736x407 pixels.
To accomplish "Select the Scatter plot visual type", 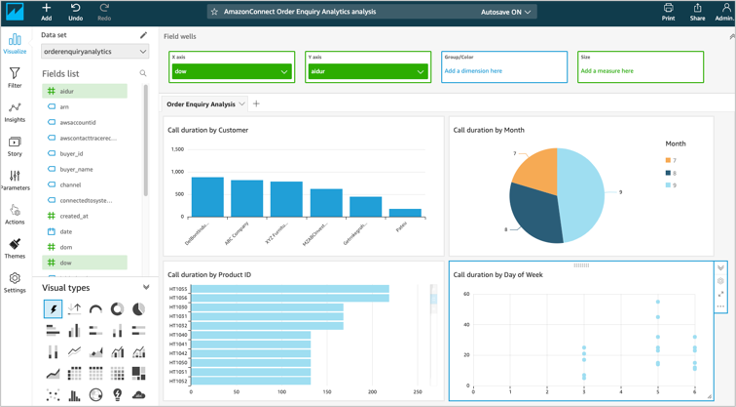I will [x=53, y=395].
